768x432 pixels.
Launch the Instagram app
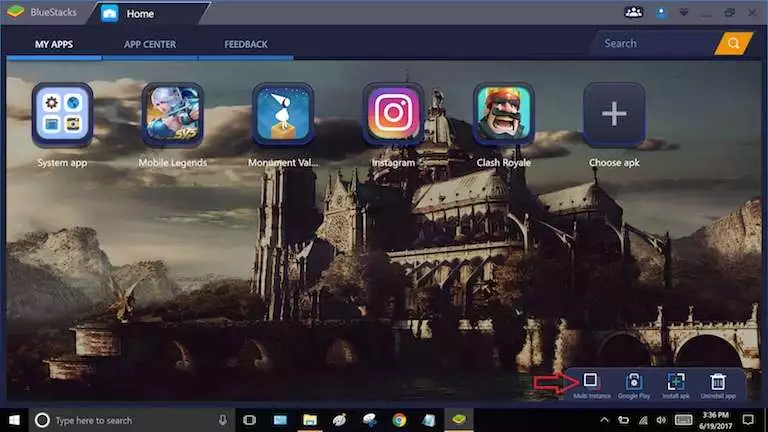click(393, 115)
